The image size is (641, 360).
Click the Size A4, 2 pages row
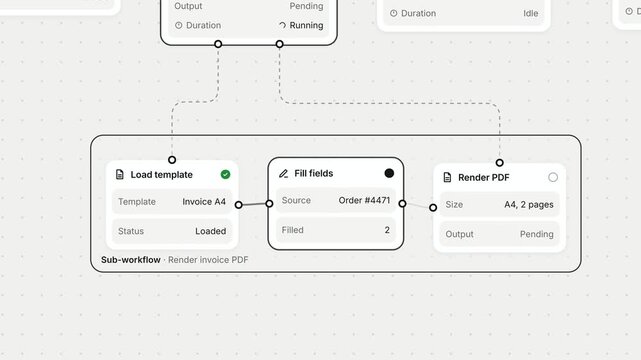[x=500, y=204]
